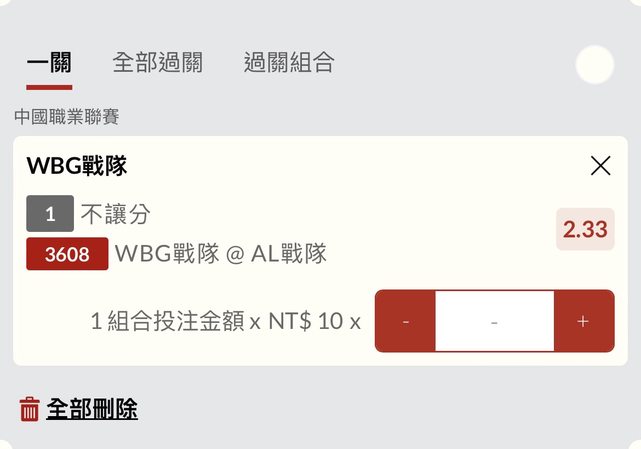Click the 2.33 odds badge
Screen dimensions: 641x449
(x=585, y=229)
